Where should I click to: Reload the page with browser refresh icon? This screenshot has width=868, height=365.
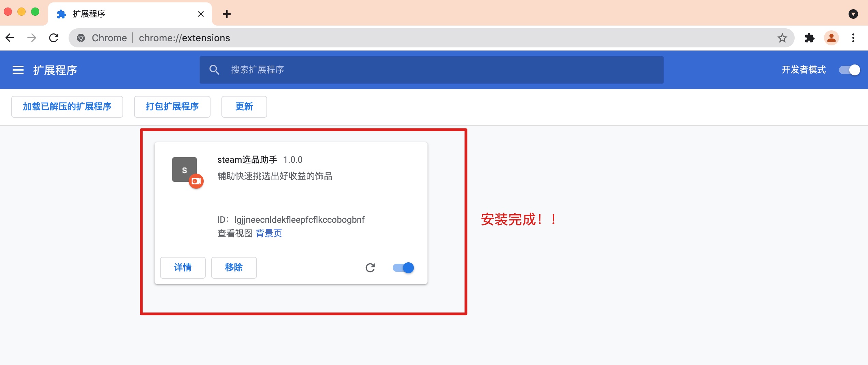(x=54, y=38)
